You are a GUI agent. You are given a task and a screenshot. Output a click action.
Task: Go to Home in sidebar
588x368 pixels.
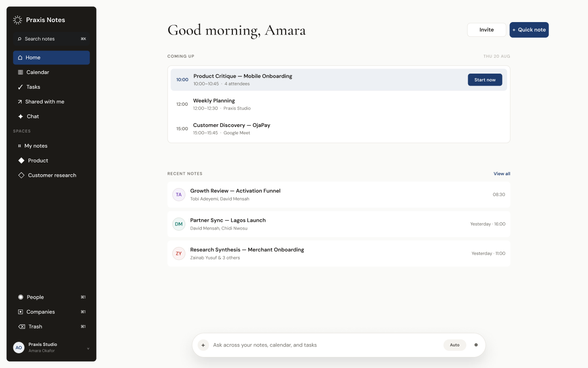[51, 57]
